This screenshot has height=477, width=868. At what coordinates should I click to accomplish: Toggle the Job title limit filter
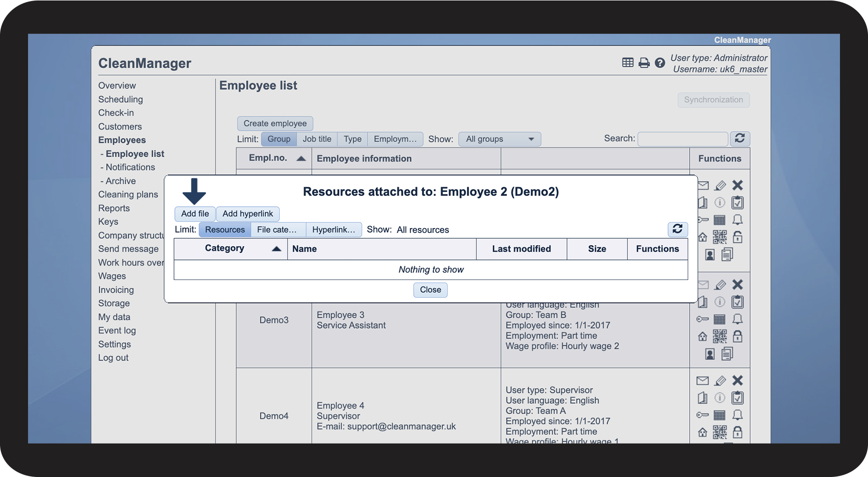pyautogui.click(x=317, y=139)
